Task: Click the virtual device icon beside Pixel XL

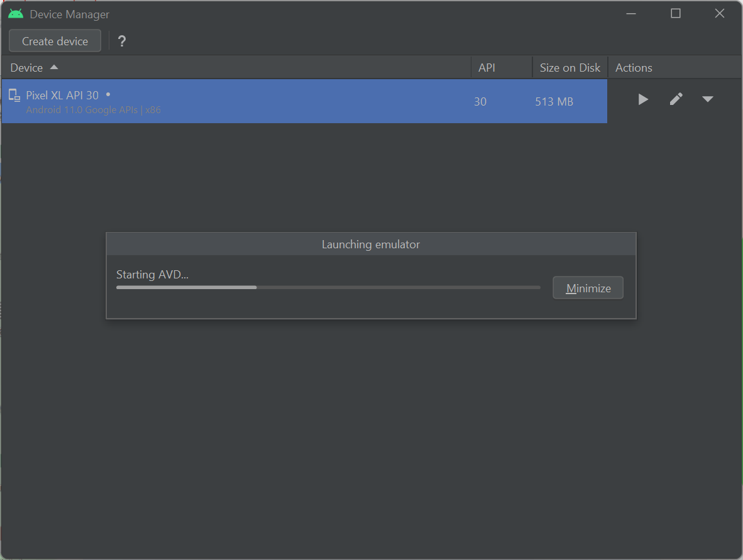Action: (x=14, y=96)
